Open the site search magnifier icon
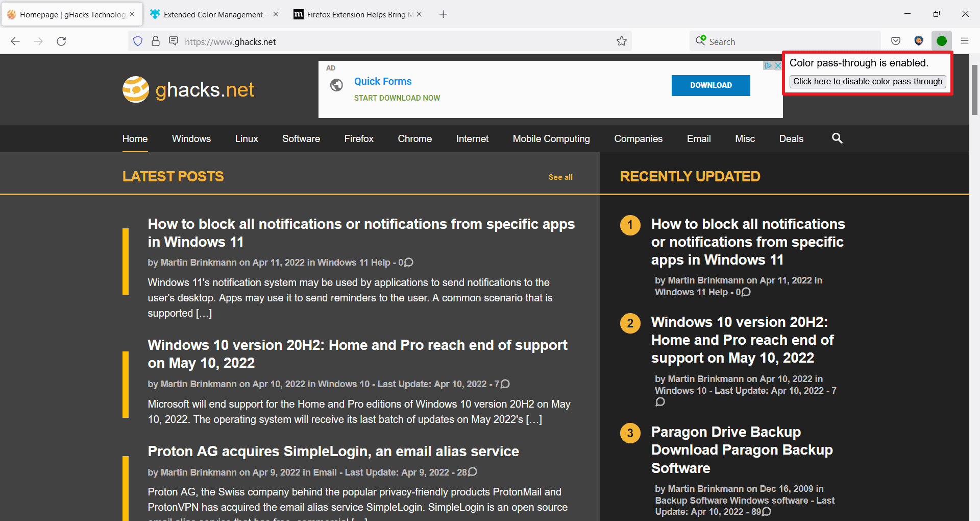Viewport: 980px width, 521px height. point(837,138)
